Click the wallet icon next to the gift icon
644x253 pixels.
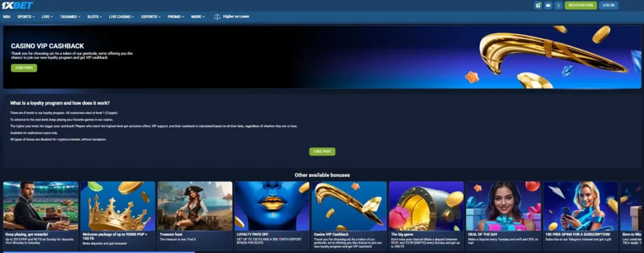click(x=548, y=5)
